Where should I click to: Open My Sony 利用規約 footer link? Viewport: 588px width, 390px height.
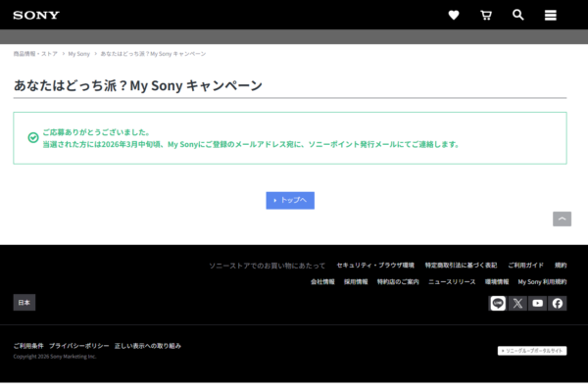[542, 281]
